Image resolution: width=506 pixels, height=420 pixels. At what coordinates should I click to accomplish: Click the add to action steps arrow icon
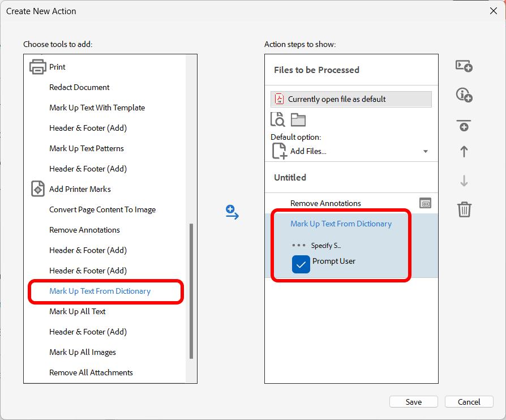pos(232,212)
